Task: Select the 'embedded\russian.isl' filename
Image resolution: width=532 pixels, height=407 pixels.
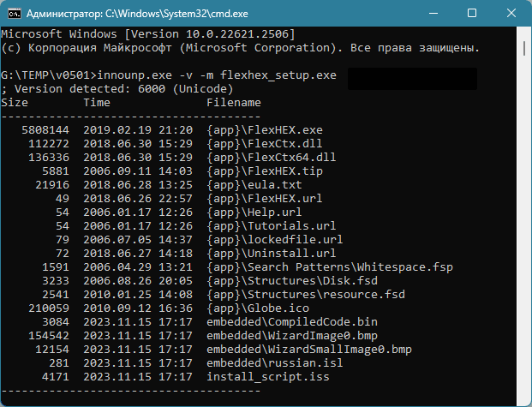Action: pos(275,363)
